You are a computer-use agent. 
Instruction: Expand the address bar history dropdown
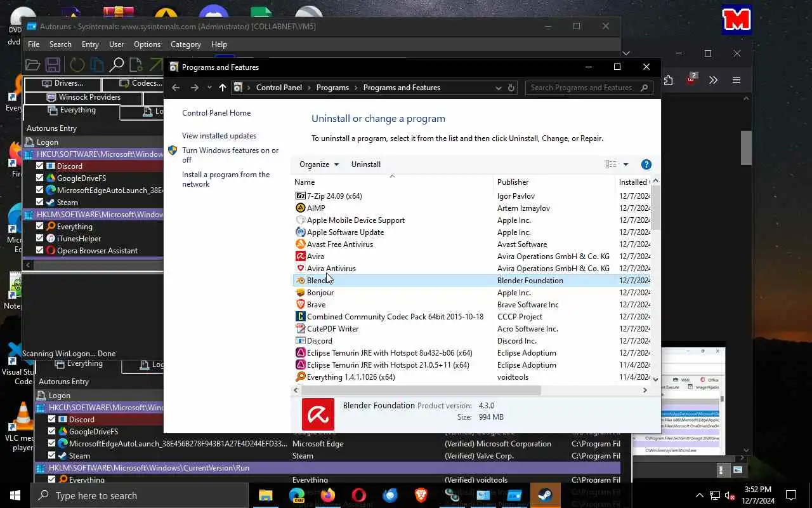[498, 88]
